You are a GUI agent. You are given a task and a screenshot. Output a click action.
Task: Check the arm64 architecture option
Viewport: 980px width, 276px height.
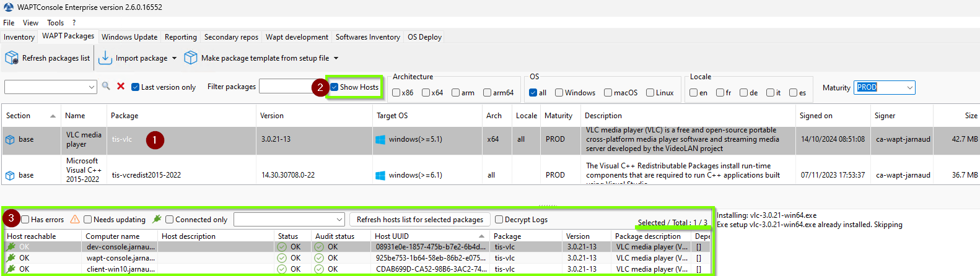(x=487, y=93)
